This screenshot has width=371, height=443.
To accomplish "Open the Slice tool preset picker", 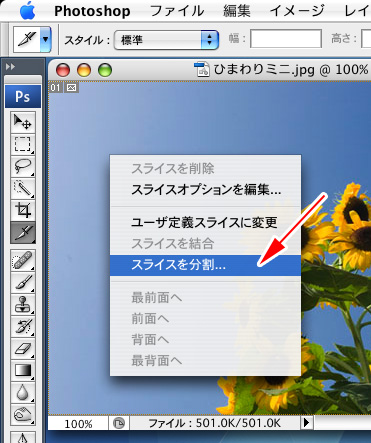I will coord(46,40).
